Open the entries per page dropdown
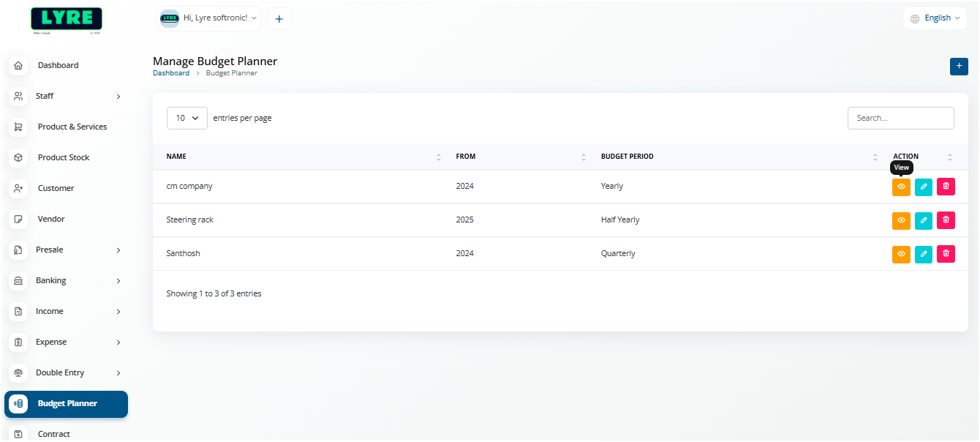The image size is (980, 442). (187, 118)
